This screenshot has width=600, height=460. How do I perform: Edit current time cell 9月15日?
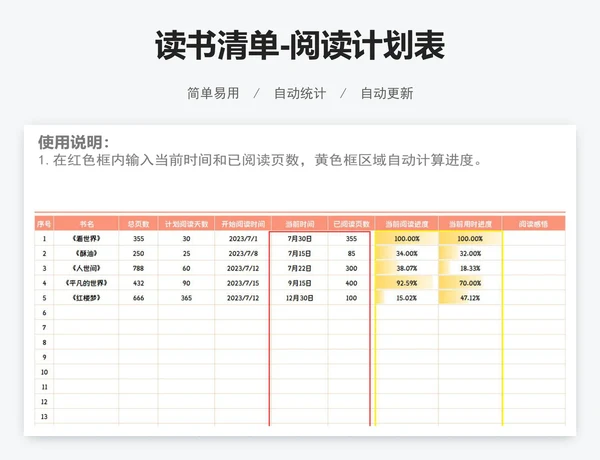[299, 283]
